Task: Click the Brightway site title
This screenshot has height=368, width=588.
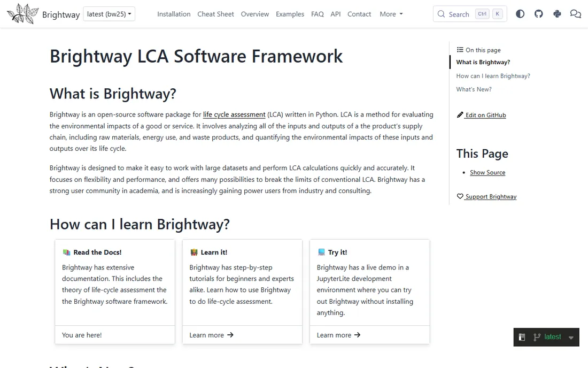Action: pyautogui.click(x=61, y=14)
